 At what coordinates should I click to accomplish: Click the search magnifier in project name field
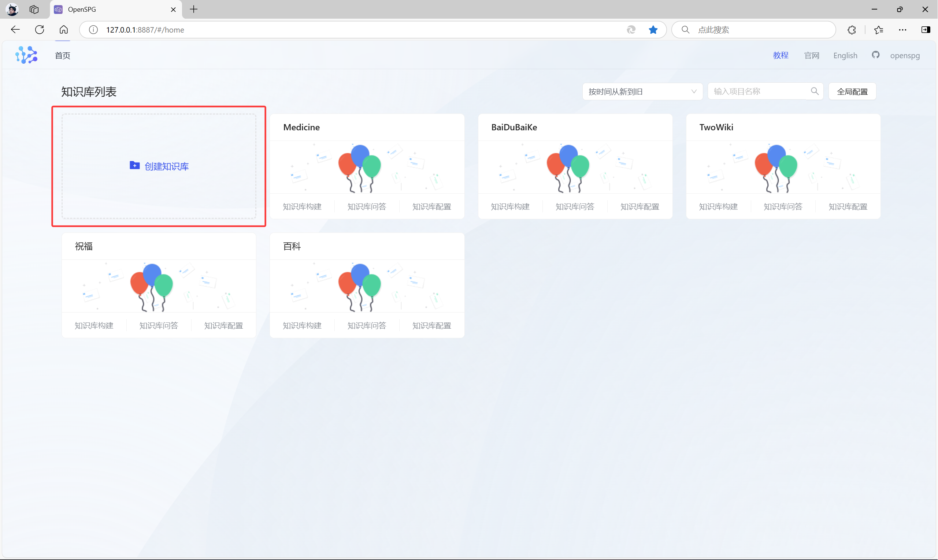[x=815, y=92]
